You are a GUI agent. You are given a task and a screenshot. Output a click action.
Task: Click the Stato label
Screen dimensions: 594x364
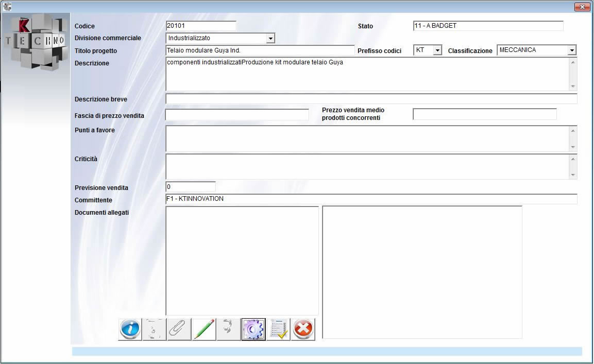pyautogui.click(x=365, y=26)
